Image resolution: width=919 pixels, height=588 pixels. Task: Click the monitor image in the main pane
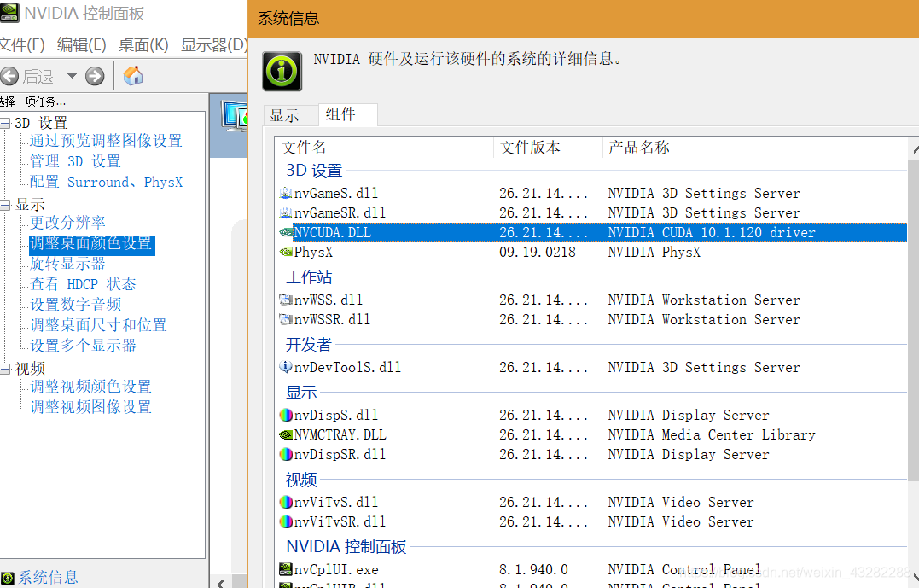pos(235,115)
